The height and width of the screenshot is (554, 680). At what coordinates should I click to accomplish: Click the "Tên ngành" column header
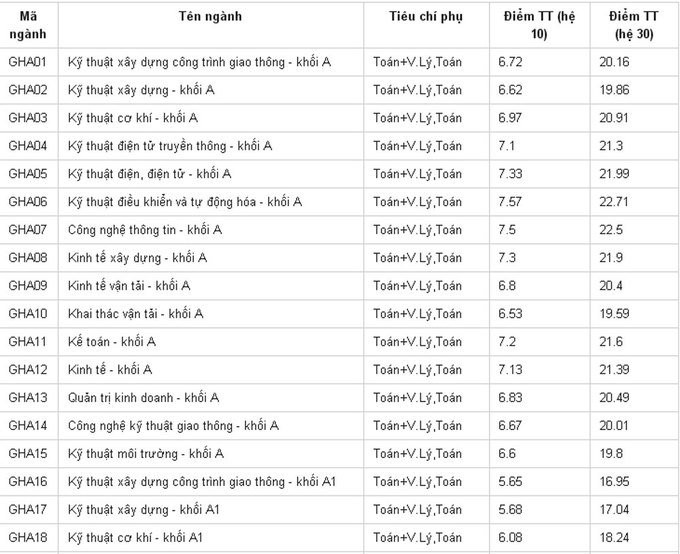[x=210, y=17]
